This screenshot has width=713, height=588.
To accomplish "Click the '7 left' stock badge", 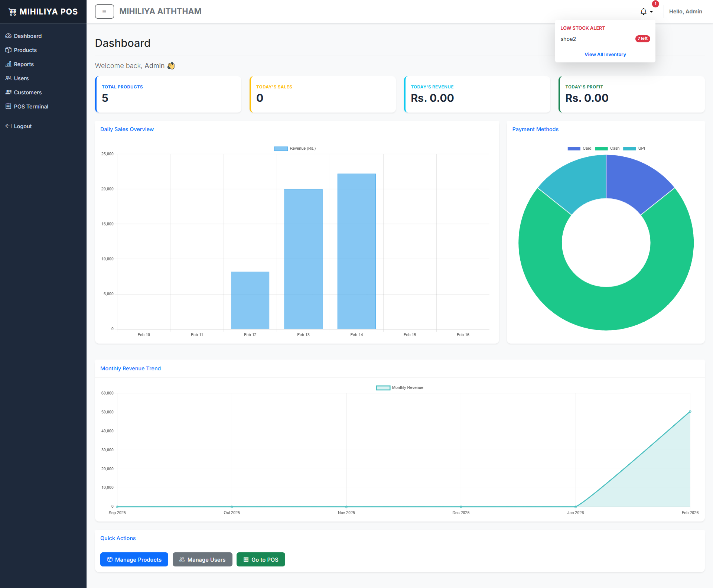I will click(x=642, y=39).
